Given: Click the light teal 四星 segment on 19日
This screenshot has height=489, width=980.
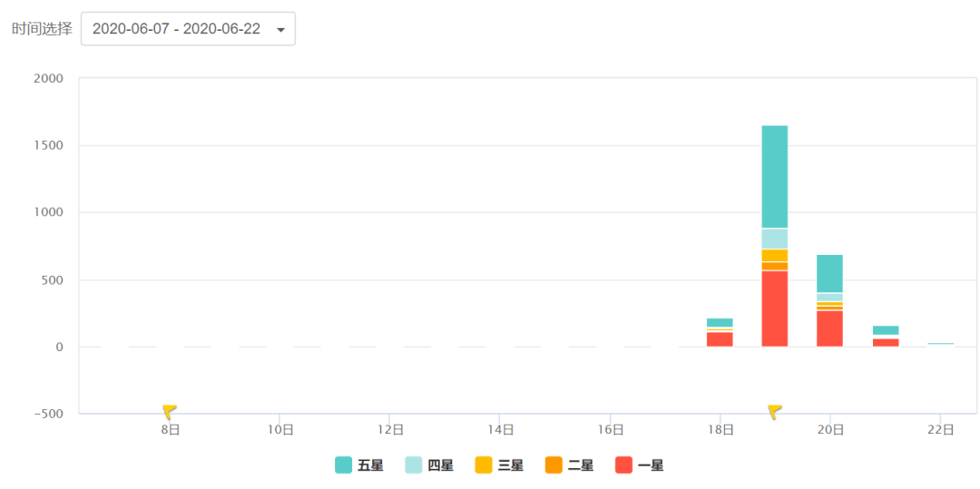Looking at the screenshot, I should tap(774, 239).
